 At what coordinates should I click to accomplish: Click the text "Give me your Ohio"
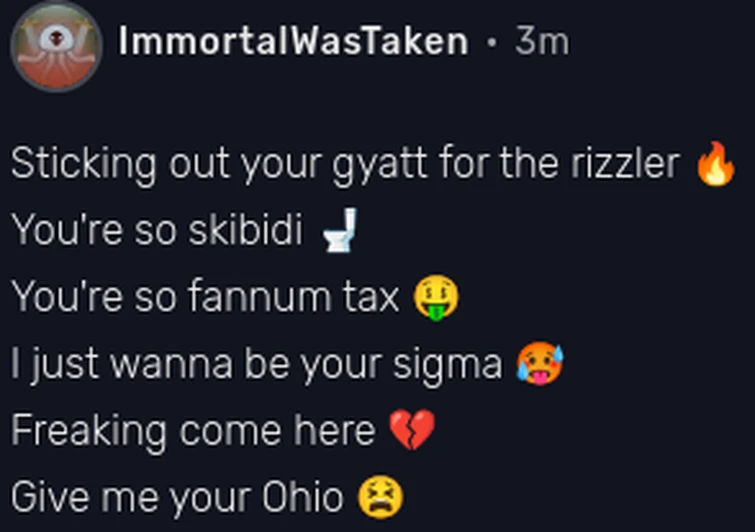(x=177, y=497)
